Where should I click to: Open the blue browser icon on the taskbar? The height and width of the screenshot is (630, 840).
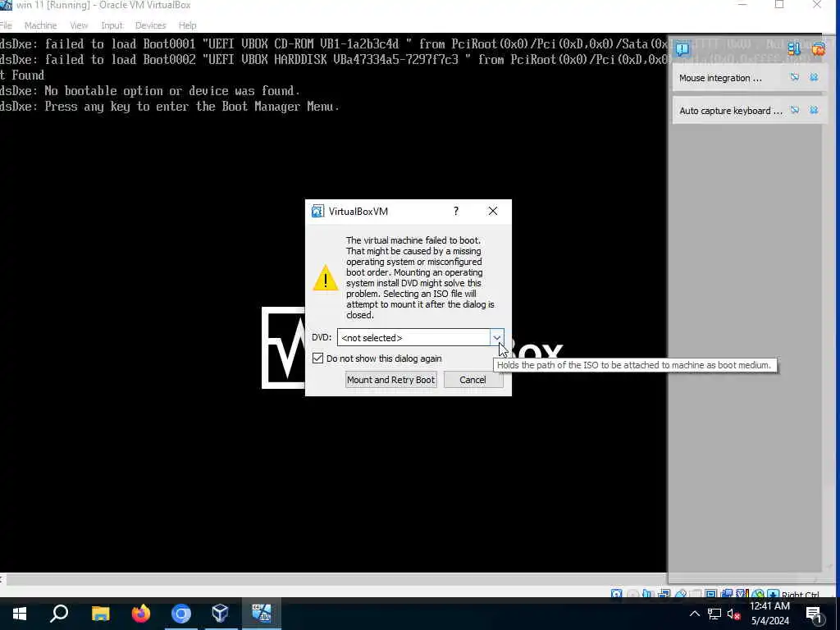coord(181,614)
